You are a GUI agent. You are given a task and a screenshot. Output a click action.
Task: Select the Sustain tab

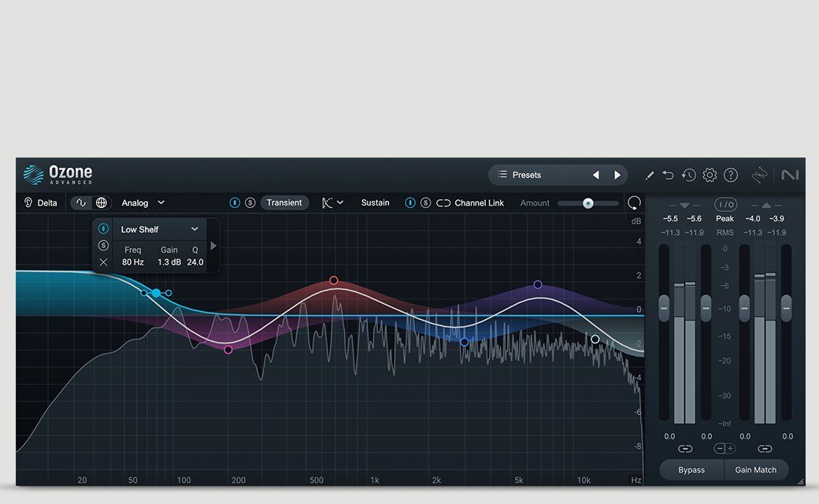pyautogui.click(x=375, y=202)
